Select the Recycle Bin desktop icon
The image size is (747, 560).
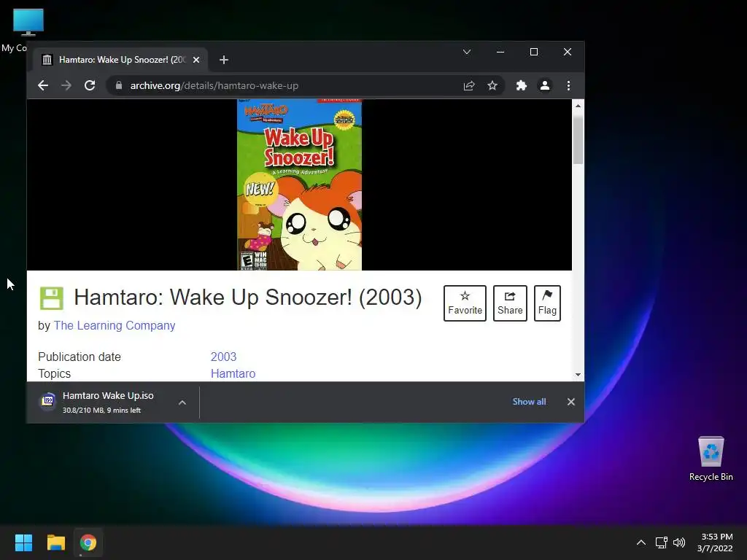pyautogui.click(x=711, y=459)
